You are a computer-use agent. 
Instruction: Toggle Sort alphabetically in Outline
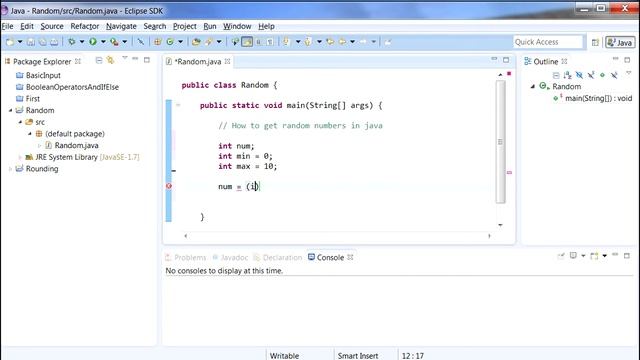tap(567, 75)
